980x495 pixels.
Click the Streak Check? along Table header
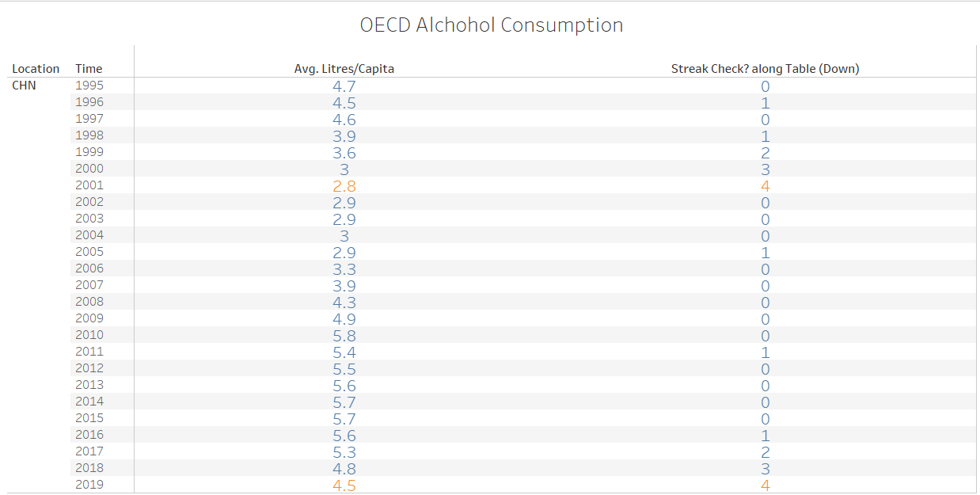click(765, 69)
